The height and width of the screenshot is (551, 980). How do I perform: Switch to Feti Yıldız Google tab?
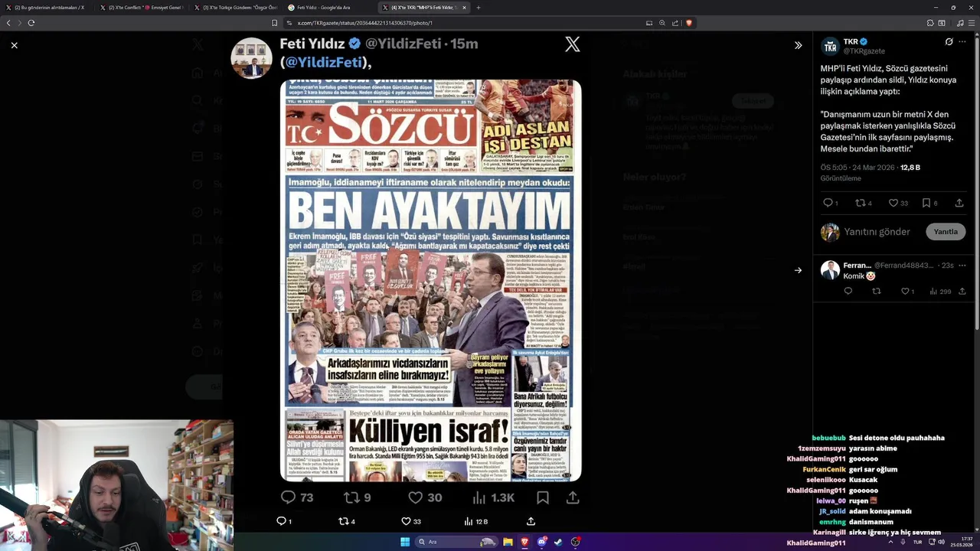pyautogui.click(x=328, y=8)
